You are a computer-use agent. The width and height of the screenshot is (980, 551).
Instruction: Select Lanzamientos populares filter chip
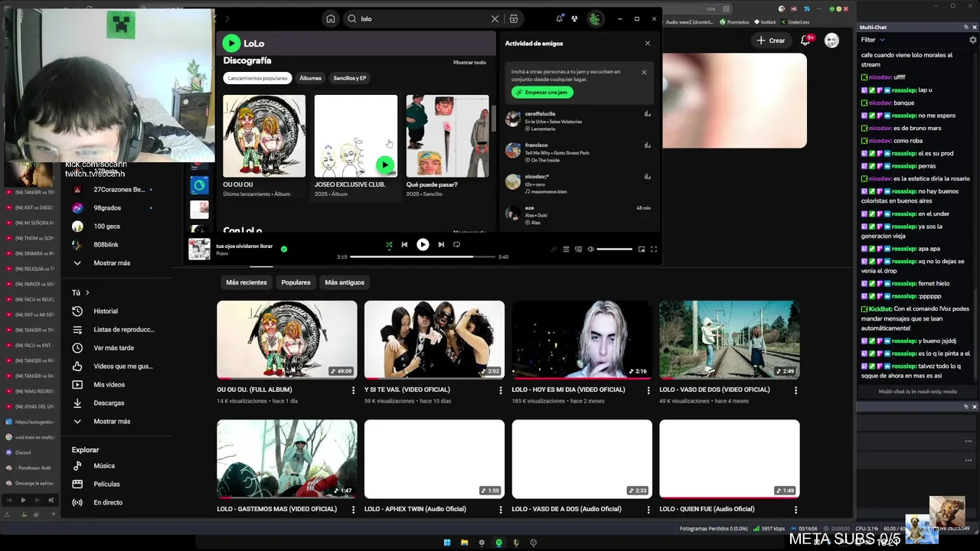257,78
